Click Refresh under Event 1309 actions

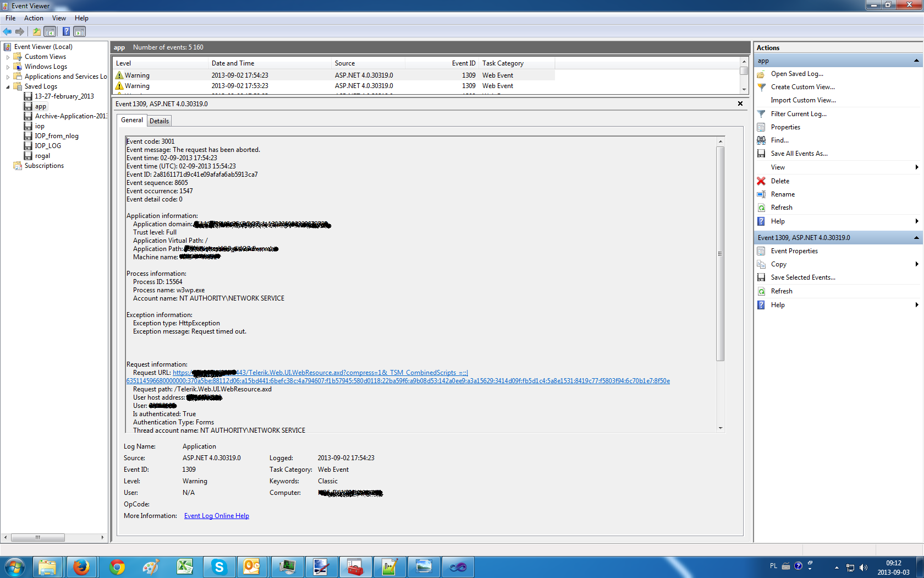pos(782,291)
